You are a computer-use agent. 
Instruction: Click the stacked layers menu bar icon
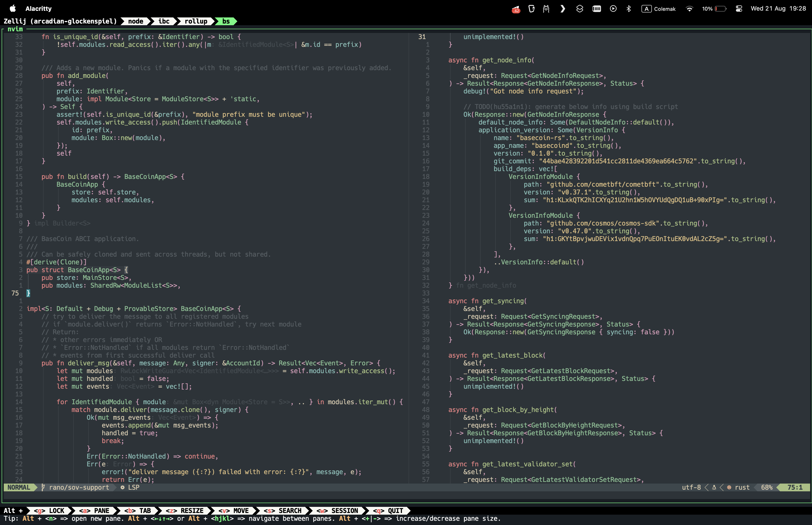[579, 9]
